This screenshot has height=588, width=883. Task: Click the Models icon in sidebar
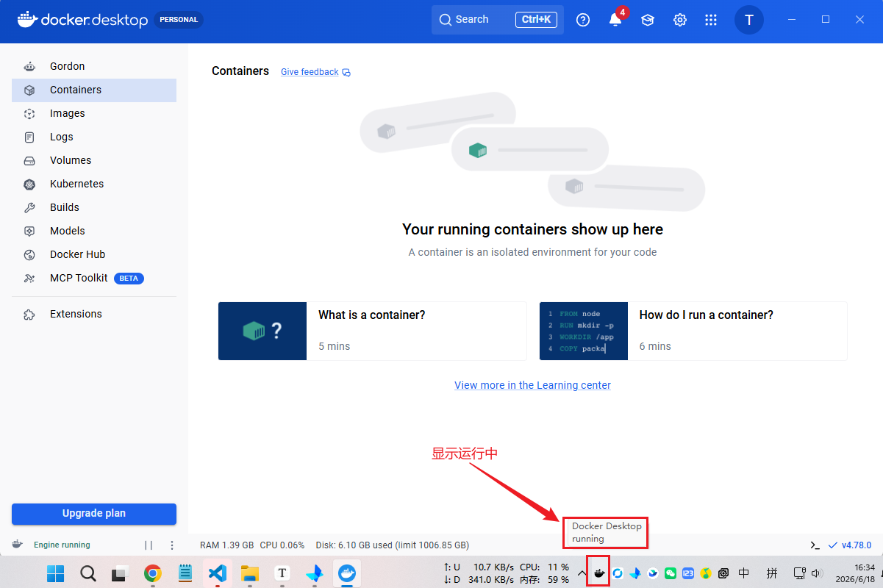point(29,231)
